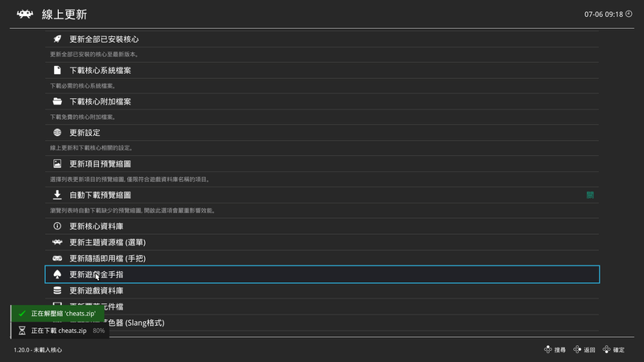Click the info icon next to 更新核心資料庫

click(57, 226)
